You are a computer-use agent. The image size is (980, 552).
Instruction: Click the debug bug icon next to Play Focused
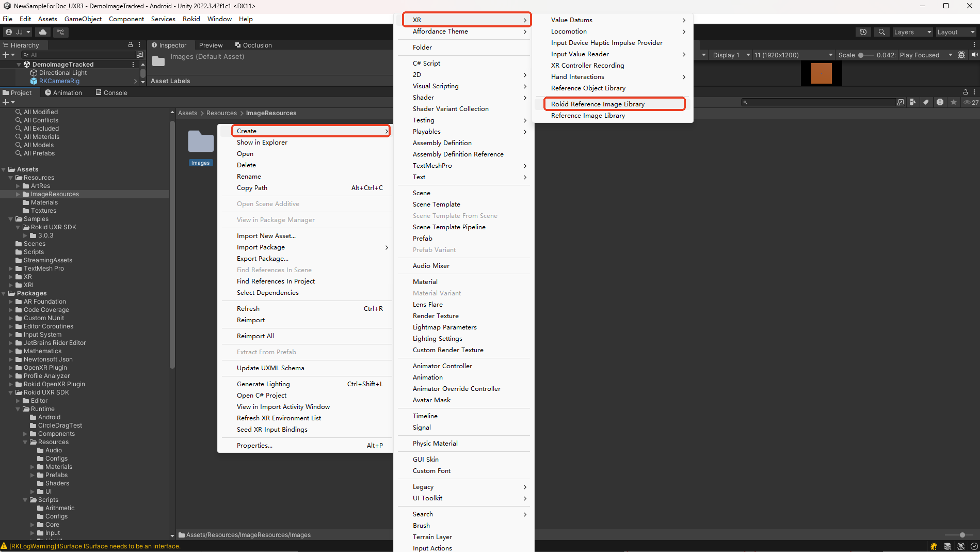(961, 55)
